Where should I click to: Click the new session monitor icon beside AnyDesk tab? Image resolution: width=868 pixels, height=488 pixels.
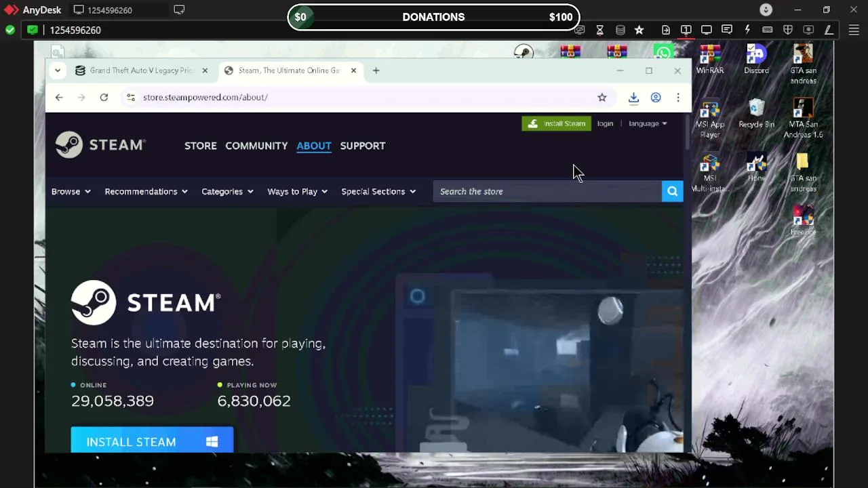179,9
